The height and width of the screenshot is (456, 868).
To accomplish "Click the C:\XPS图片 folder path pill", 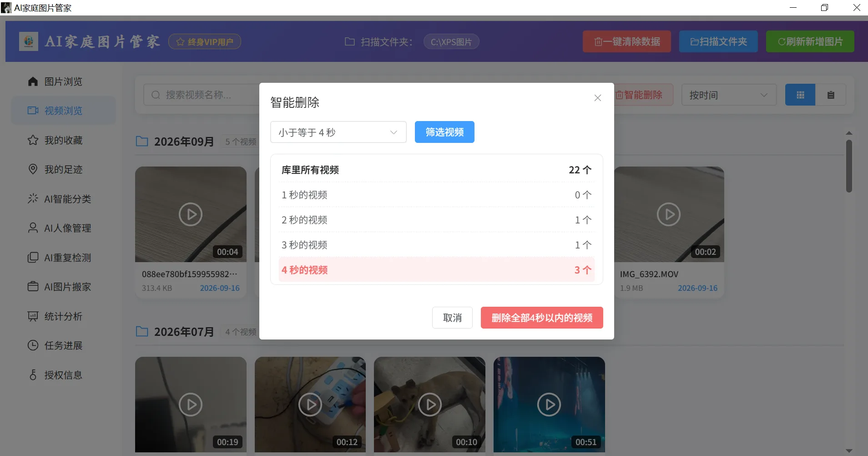I will click(451, 42).
